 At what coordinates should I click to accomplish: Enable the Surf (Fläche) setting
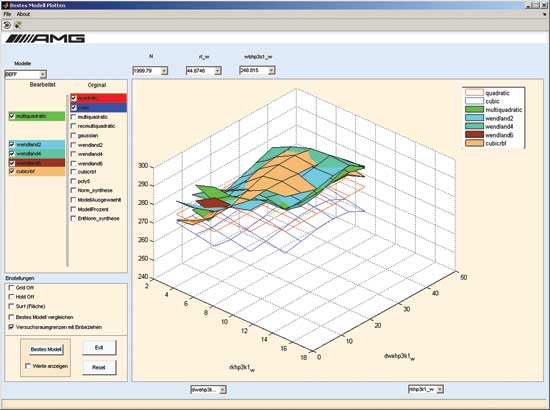[11, 307]
